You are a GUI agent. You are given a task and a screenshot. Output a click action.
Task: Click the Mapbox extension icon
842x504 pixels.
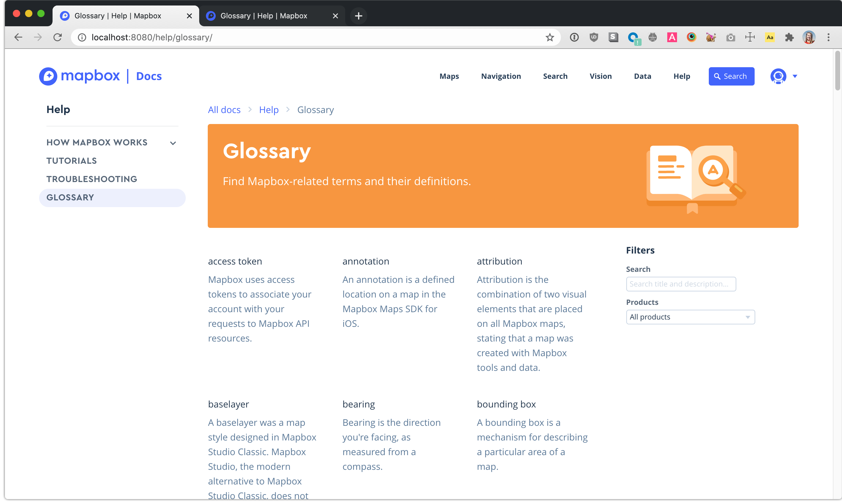652,37
